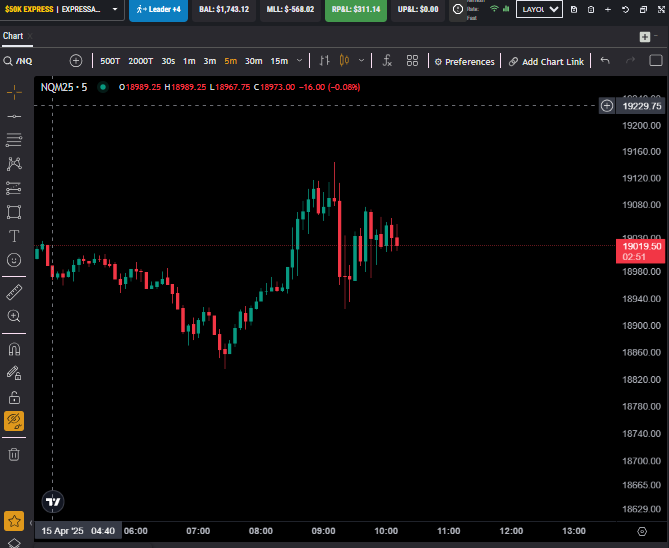Switch to the 30m interval
Image resolution: width=669 pixels, height=548 pixels.
tap(253, 61)
